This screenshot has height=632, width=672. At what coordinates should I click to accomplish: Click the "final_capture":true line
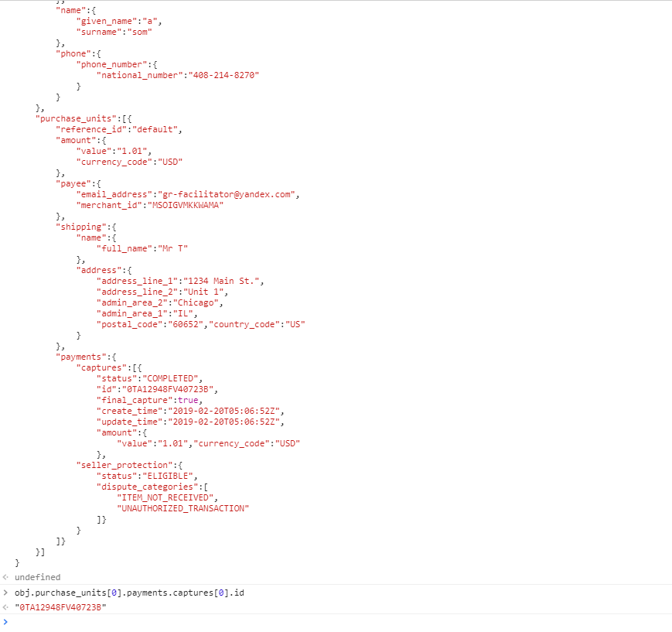(149, 400)
